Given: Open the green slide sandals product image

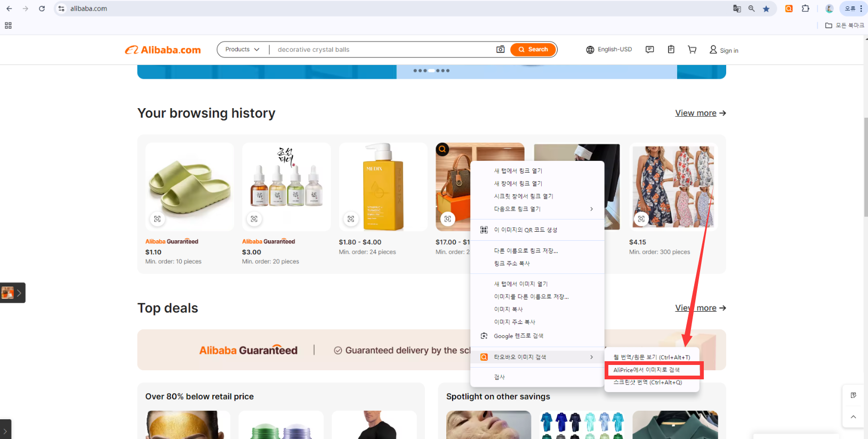Looking at the screenshot, I should point(189,186).
